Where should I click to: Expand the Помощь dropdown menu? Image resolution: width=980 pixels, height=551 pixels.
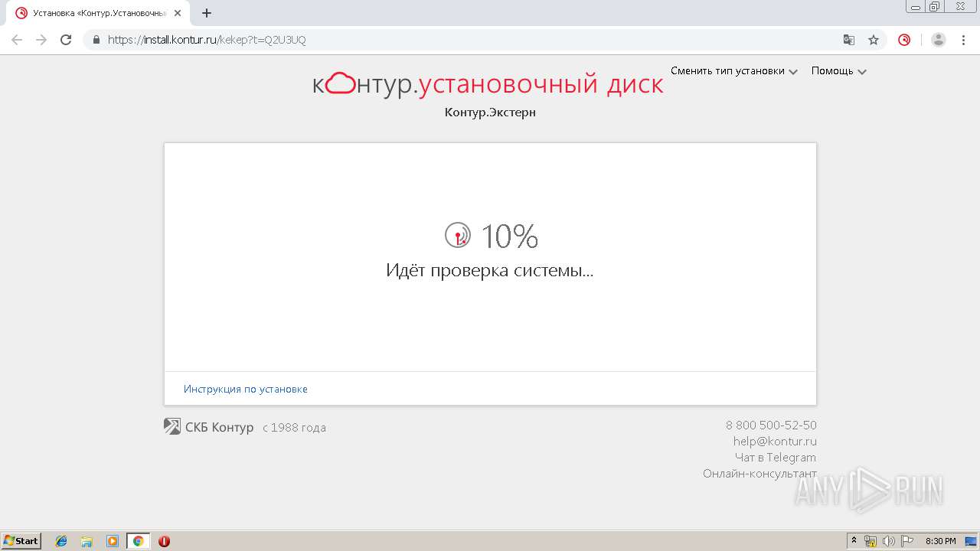pyautogui.click(x=839, y=71)
